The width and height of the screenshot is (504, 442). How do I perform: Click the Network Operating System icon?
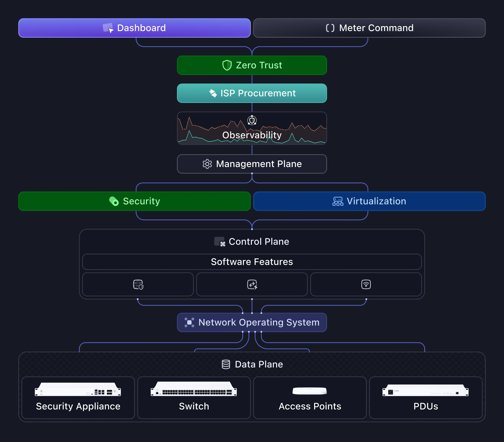point(189,323)
